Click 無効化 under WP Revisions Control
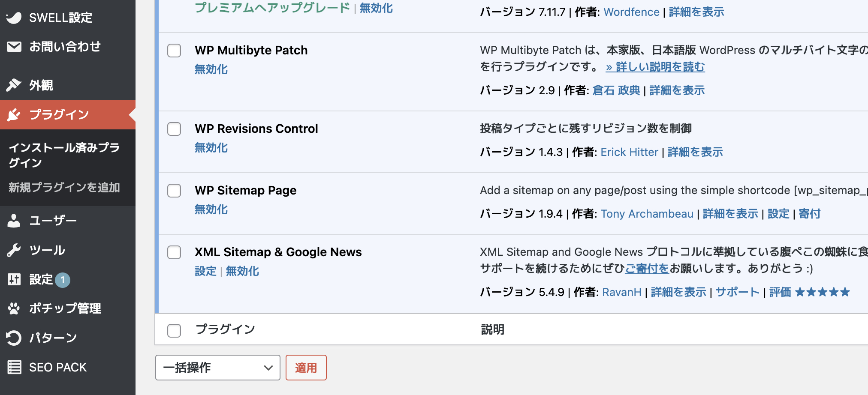This screenshot has height=395, width=868. tap(211, 148)
